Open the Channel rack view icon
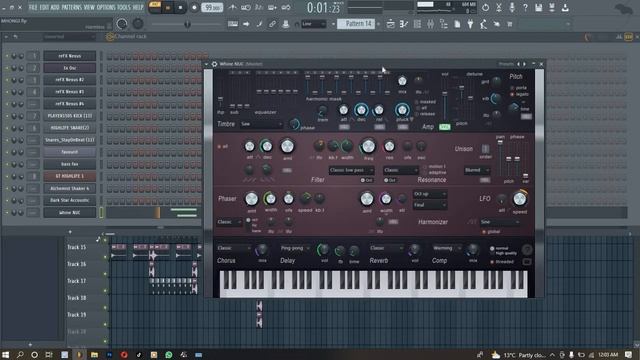The height and width of the screenshot is (360, 640). tap(417, 24)
